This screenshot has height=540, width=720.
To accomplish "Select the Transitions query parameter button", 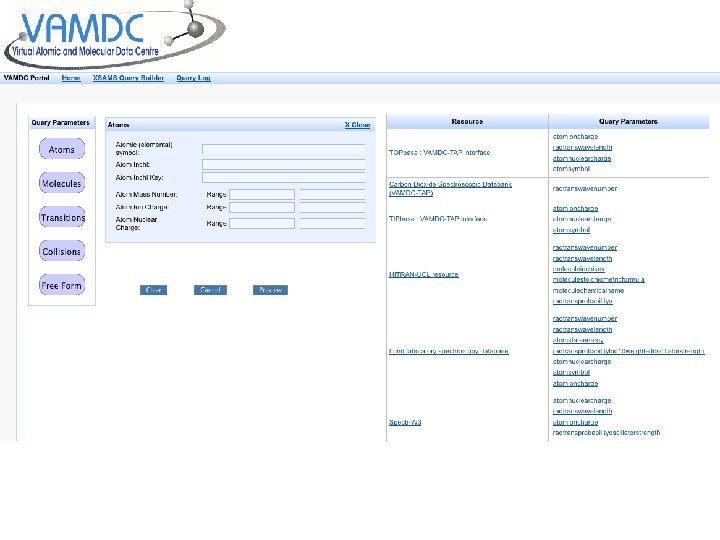I will pos(62,217).
